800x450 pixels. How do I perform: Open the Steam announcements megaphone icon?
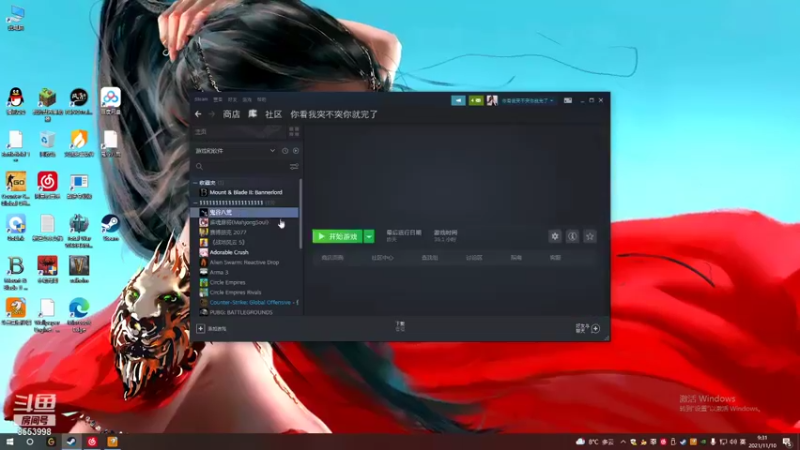coord(458,101)
